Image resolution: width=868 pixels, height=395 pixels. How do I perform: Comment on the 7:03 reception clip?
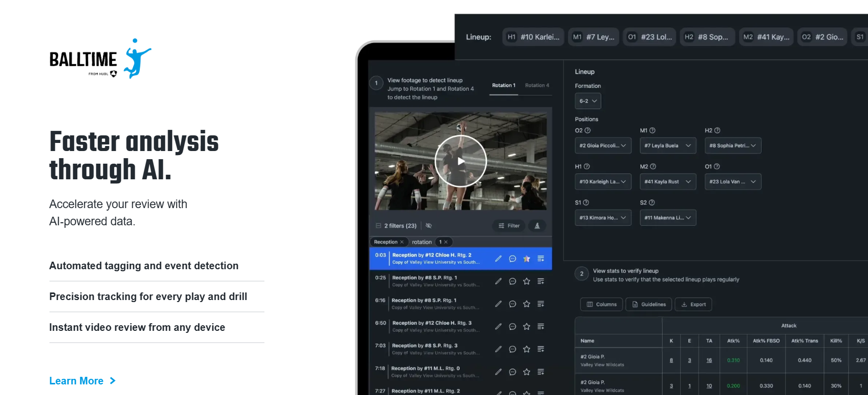coord(512,349)
